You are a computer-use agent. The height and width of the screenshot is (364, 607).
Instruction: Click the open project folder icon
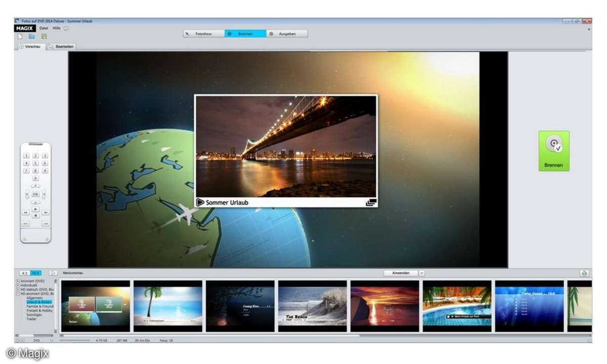click(x=32, y=36)
